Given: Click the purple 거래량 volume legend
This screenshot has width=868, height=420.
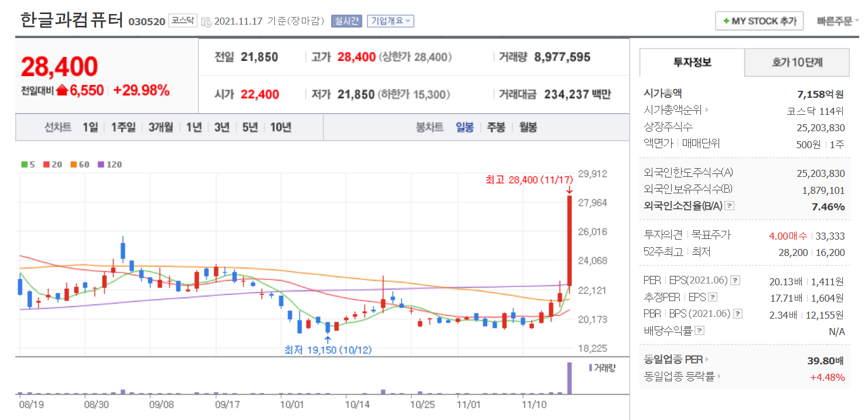Looking at the screenshot, I should click(x=602, y=368).
